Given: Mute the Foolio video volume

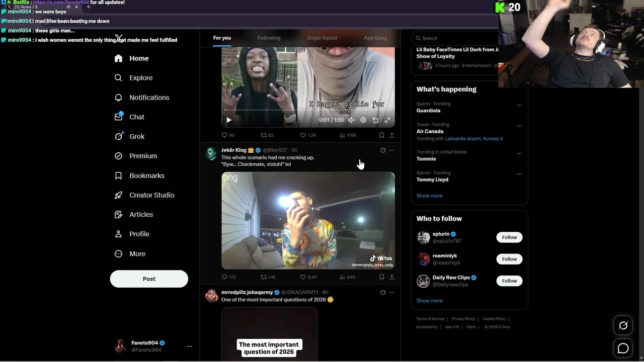Looking at the screenshot, I should 351,120.
